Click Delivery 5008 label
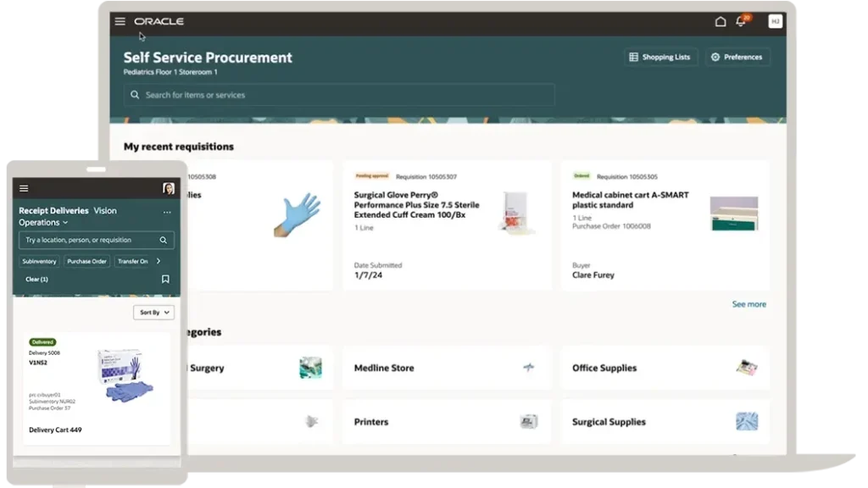The image size is (868, 488). point(44,353)
